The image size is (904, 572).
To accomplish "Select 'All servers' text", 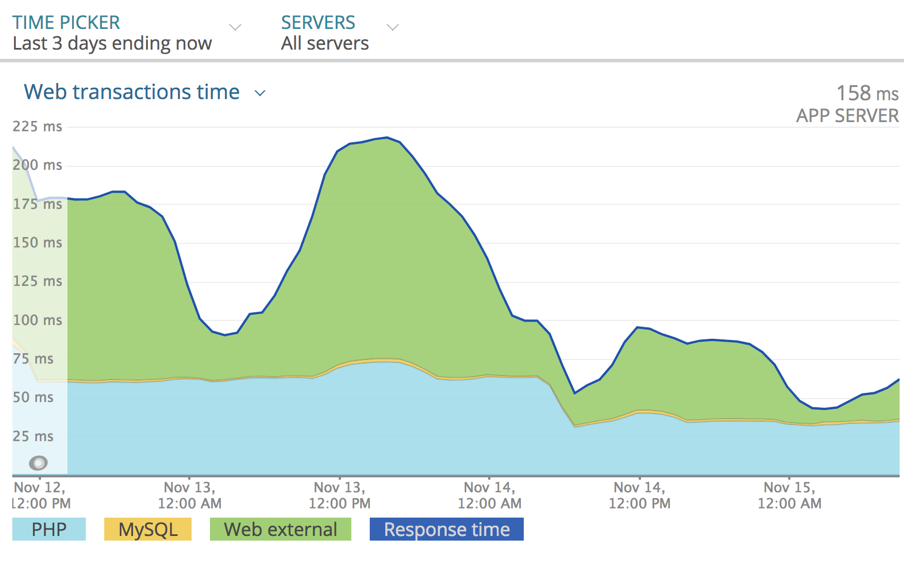I will (x=325, y=43).
